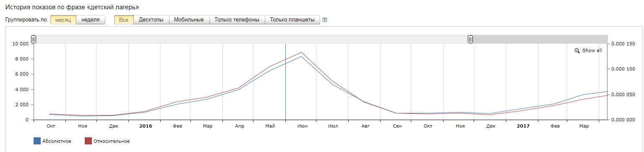Group the chart by «месяц»
Image resolution: width=644 pixels, height=152 pixels.
coord(63,20)
